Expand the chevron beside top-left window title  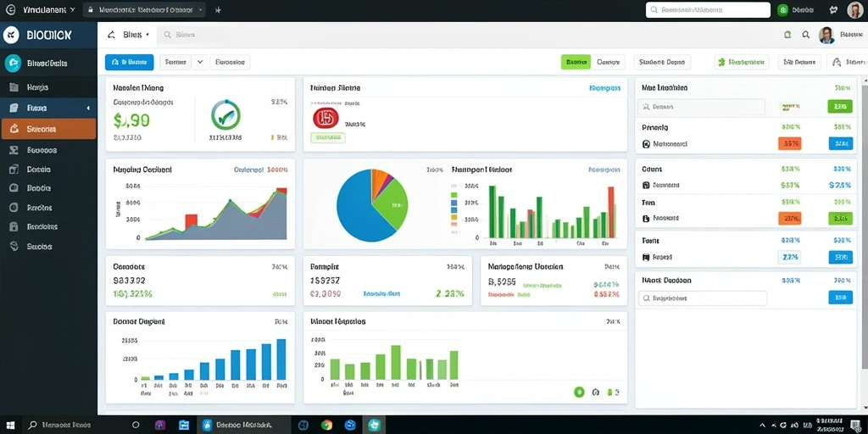[x=73, y=10]
